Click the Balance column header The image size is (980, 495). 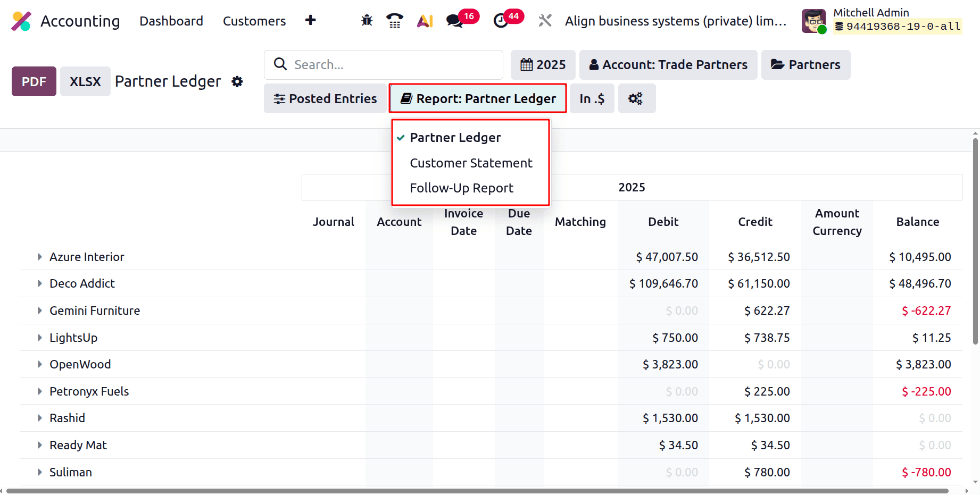(x=917, y=222)
